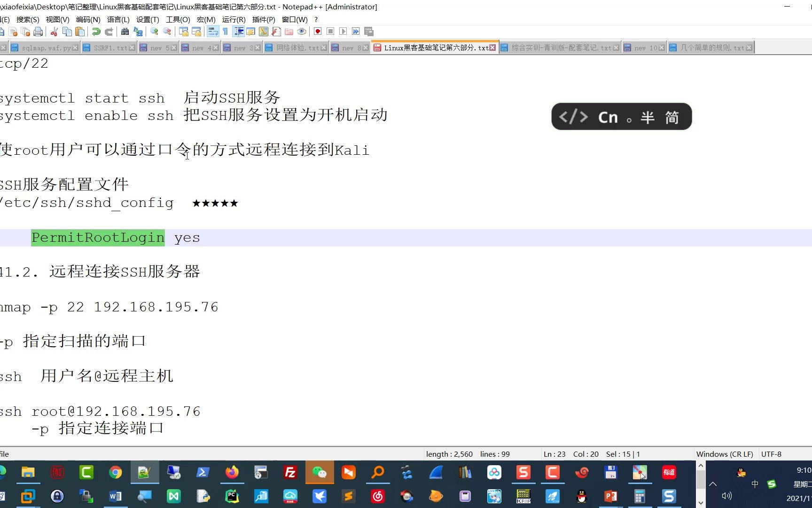The width and height of the screenshot is (812, 508).
Task: Click Windows (CR LF) in the status bar
Action: click(x=725, y=454)
